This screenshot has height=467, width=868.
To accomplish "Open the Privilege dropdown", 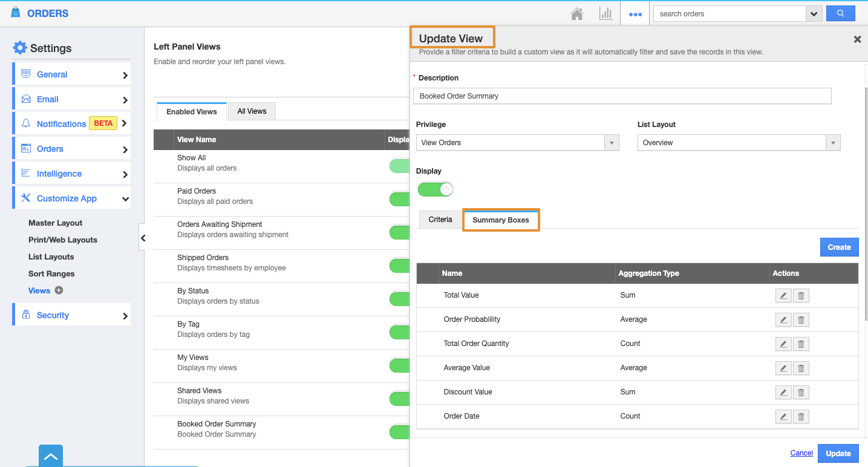I will click(517, 143).
